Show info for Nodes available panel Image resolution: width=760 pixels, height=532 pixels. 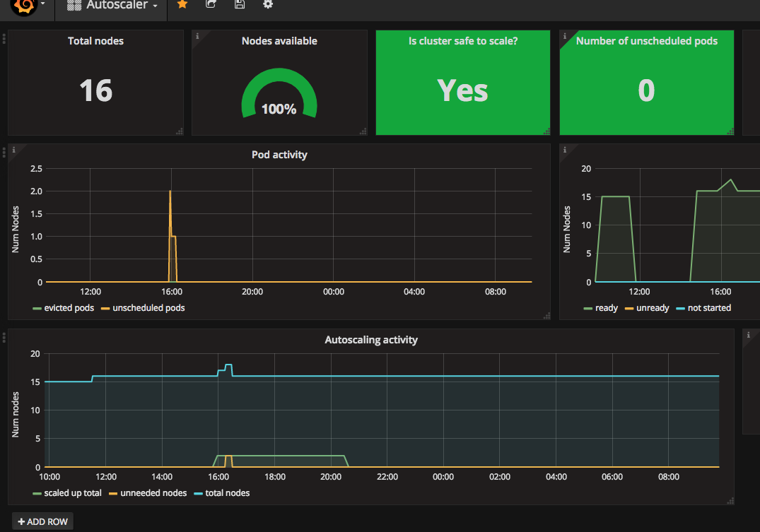197,36
